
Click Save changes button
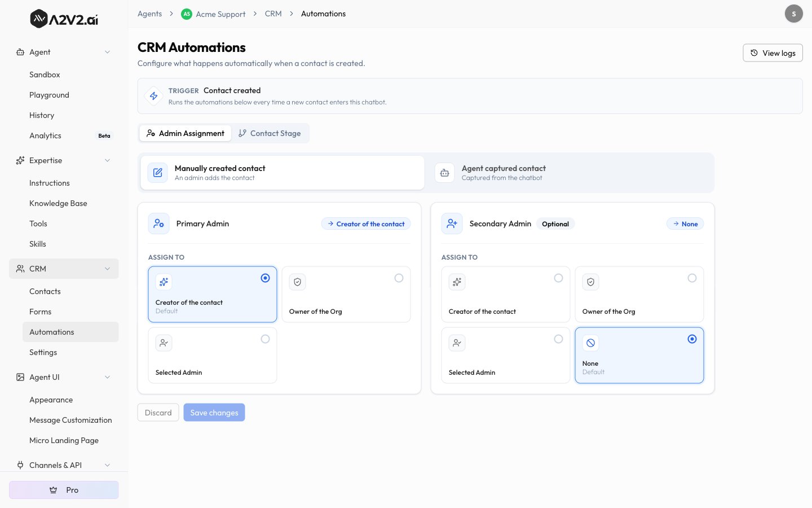214,413
